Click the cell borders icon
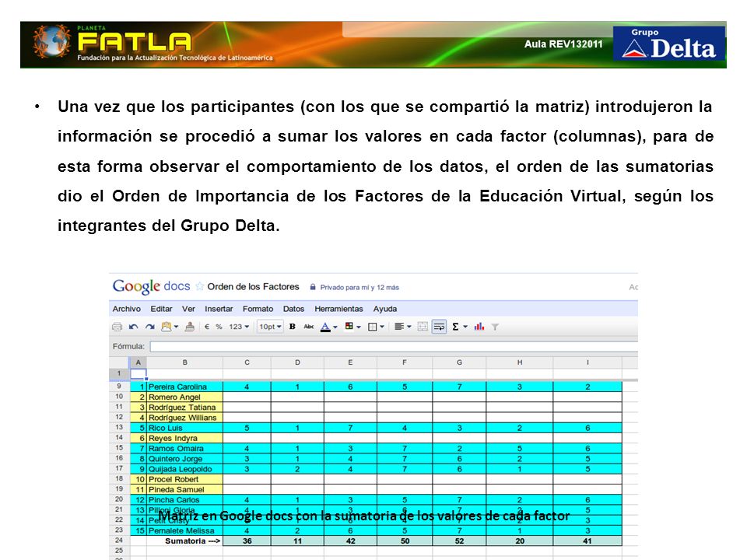 (x=373, y=327)
